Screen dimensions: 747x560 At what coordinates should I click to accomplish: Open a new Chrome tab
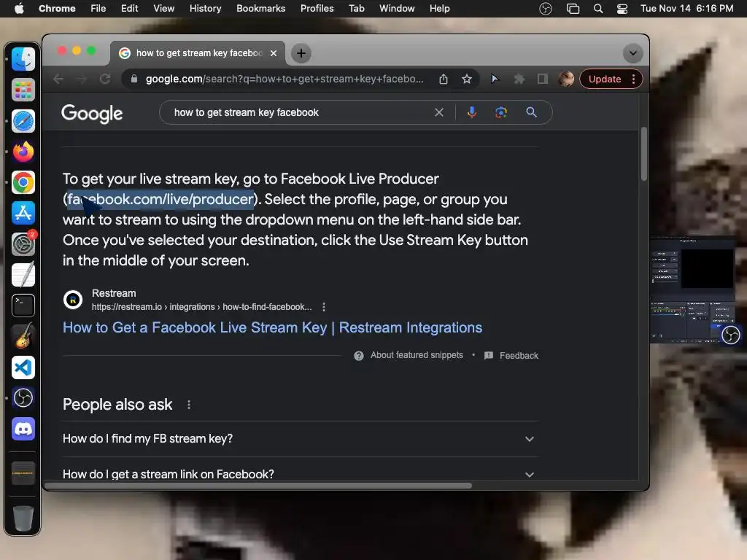pos(301,52)
